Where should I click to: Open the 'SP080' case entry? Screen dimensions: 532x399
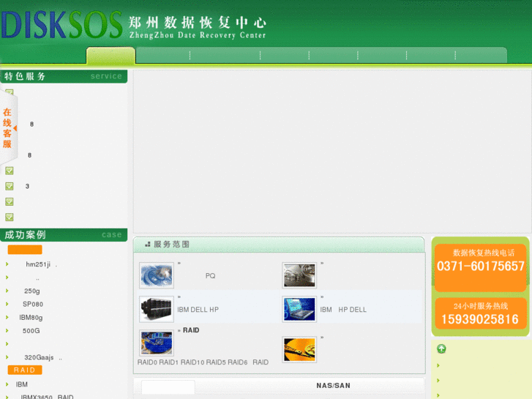click(33, 305)
